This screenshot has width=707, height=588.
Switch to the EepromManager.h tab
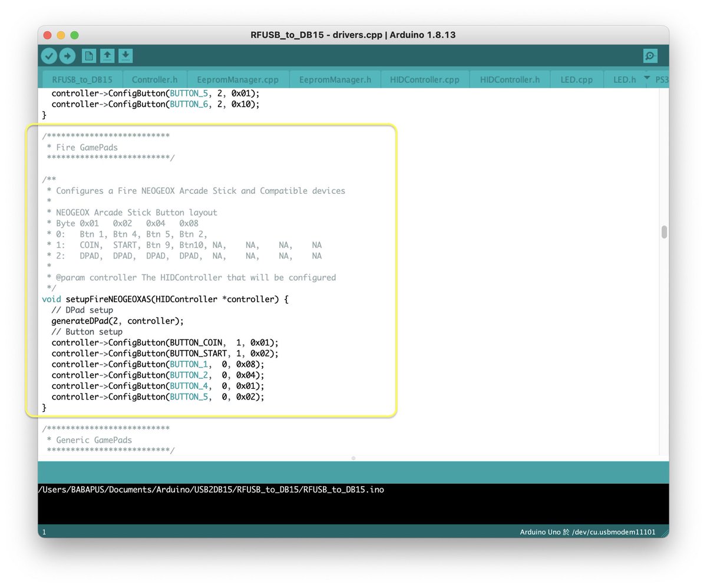[x=335, y=80]
